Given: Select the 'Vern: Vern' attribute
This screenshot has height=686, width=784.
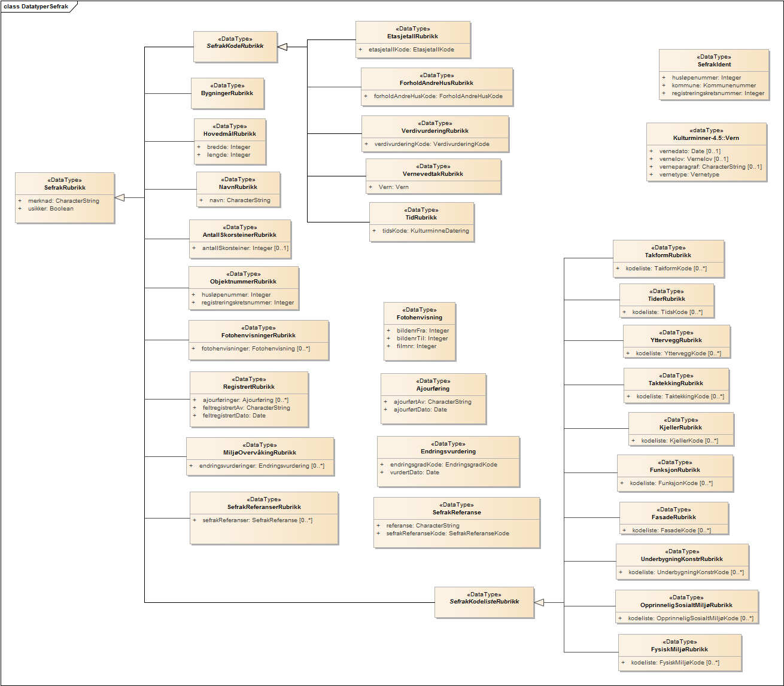Looking at the screenshot, I should click(x=394, y=187).
